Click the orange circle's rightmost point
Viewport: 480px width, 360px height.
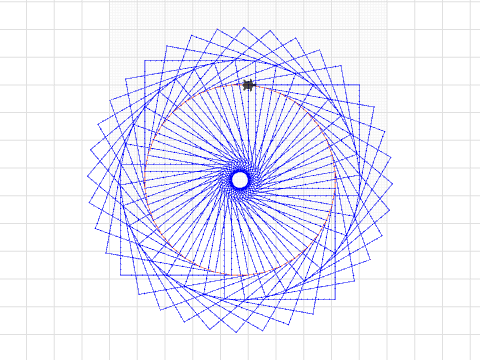(x=335, y=180)
